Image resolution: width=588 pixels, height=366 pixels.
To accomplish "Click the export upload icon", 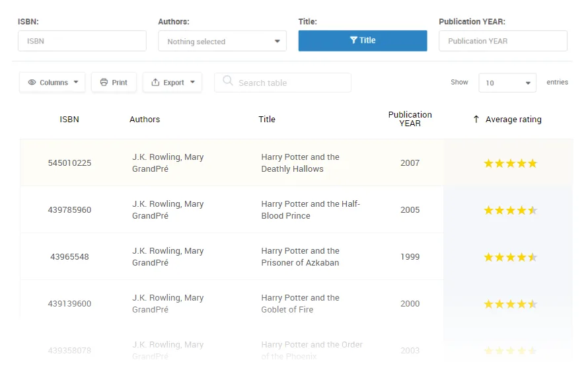I will click(155, 83).
